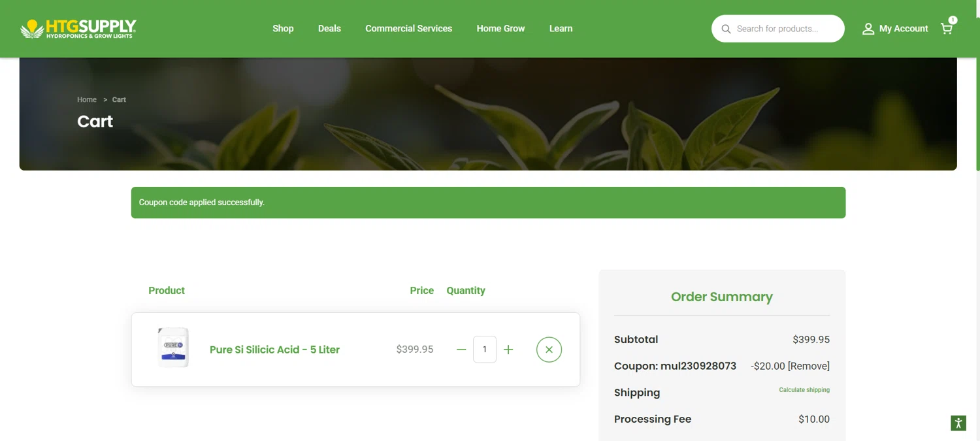Viewport: 980px width, 441px height.
Task: Click the Subtotal $399.95 value
Action: click(x=811, y=340)
